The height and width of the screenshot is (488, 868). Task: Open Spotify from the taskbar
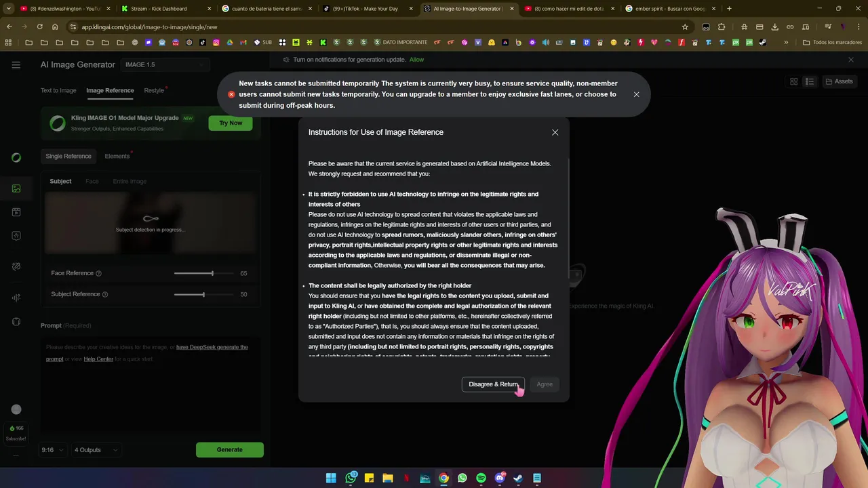point(481,478)
